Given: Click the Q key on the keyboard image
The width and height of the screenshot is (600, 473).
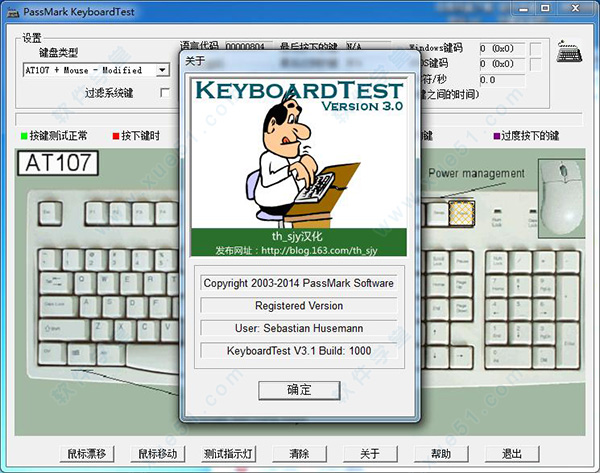Looking at the screenshot, I should click(x=85, y=283).
